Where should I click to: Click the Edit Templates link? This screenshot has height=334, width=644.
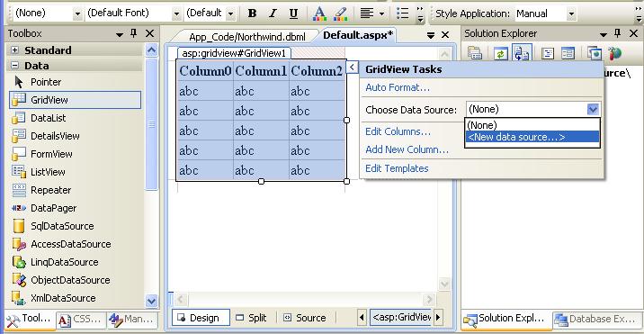(397, 168)
